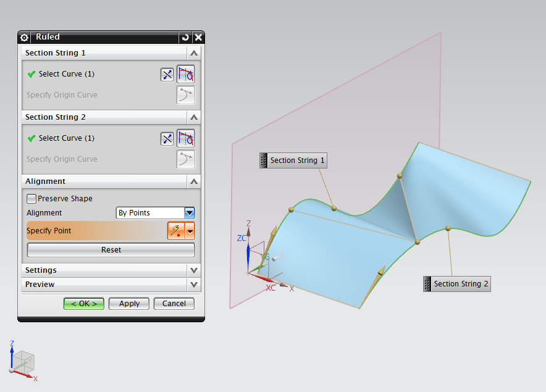Image resolution: width=546 pixels, height=392 pixels.
Task: Click the alignment point handle left of Section String 1 anchor
Action: (291, 210)
